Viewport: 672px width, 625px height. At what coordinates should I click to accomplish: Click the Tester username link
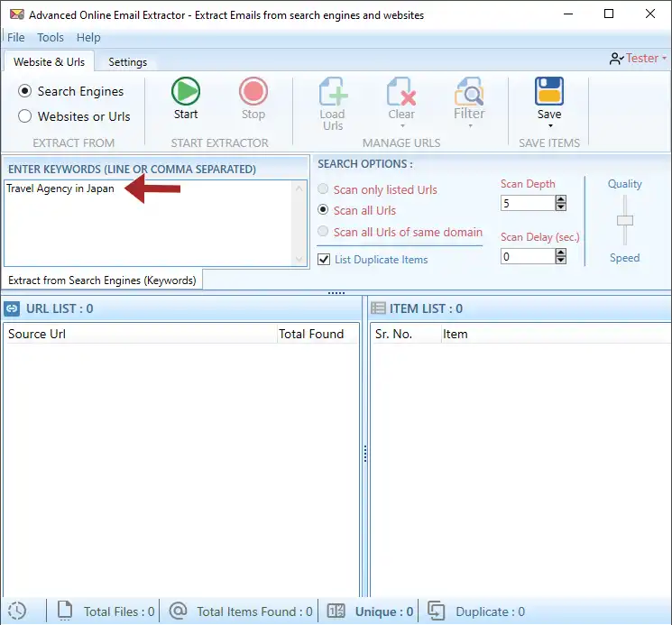coord(641,58)
